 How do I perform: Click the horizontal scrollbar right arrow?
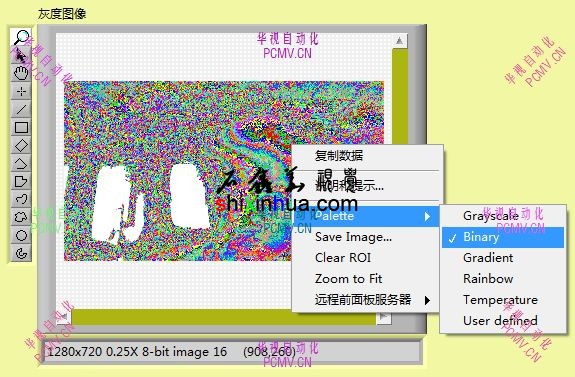384,317
